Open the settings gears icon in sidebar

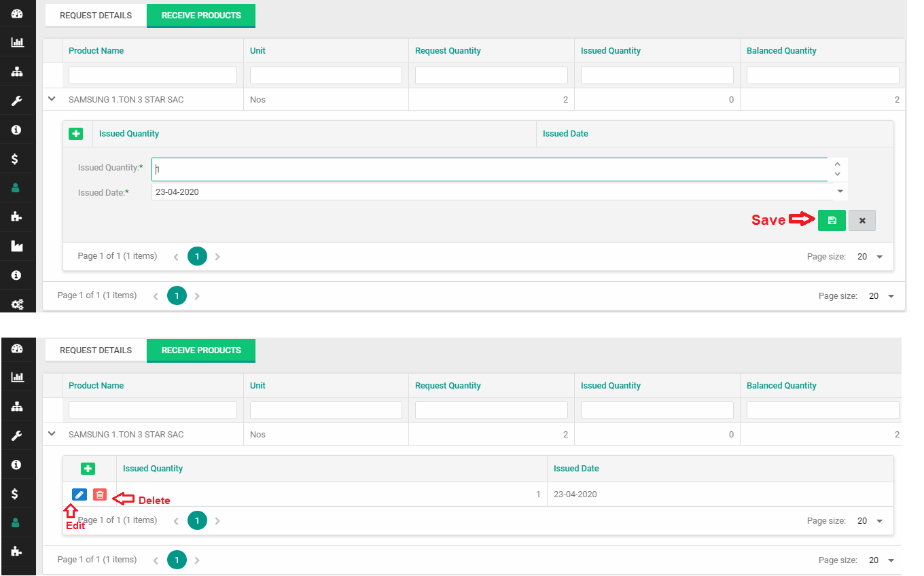(18, 304)
